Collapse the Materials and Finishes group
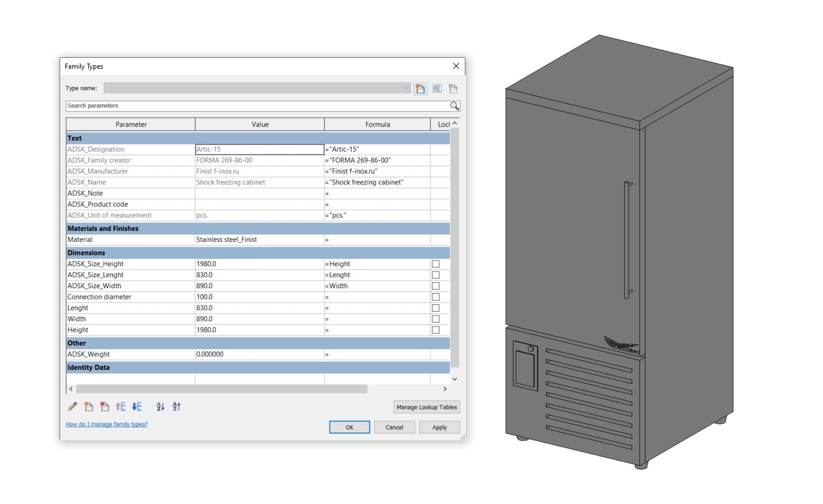 [258, 229]
